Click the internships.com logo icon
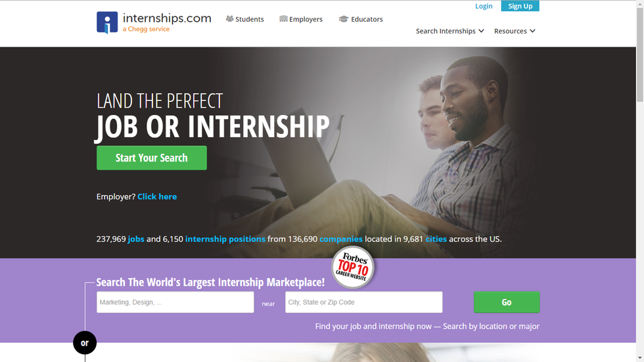Screen dimensions: 644x362 coord(107,22)
